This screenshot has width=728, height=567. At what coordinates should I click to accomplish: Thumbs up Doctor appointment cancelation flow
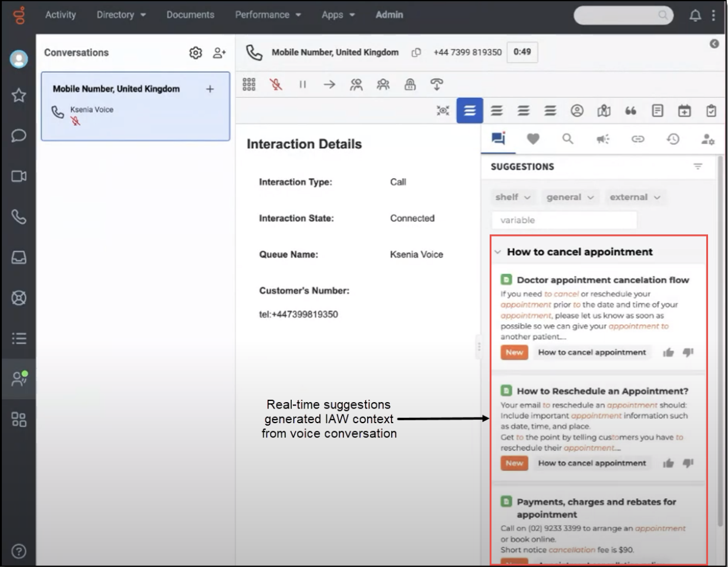[x=668, y=352]
